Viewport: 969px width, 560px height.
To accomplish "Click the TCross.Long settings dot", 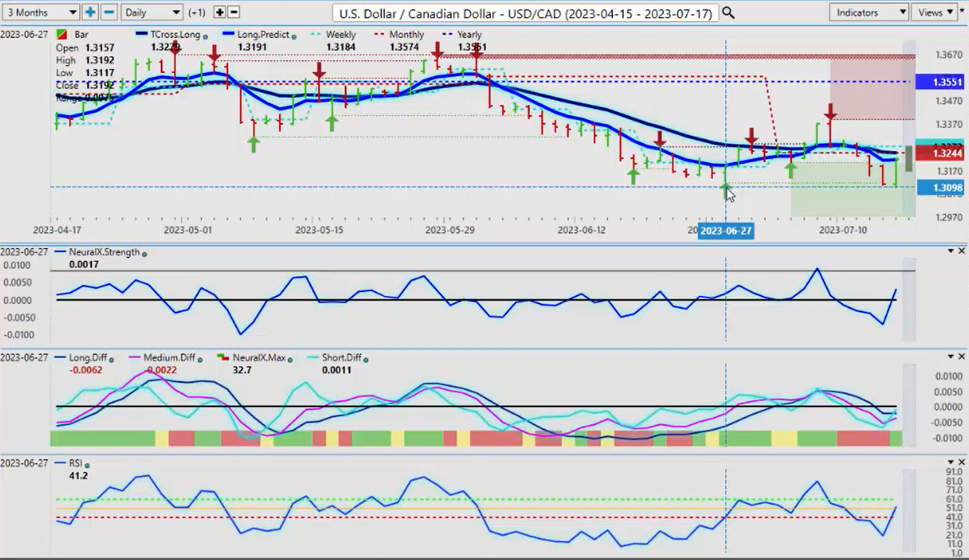I will [205, 35].
